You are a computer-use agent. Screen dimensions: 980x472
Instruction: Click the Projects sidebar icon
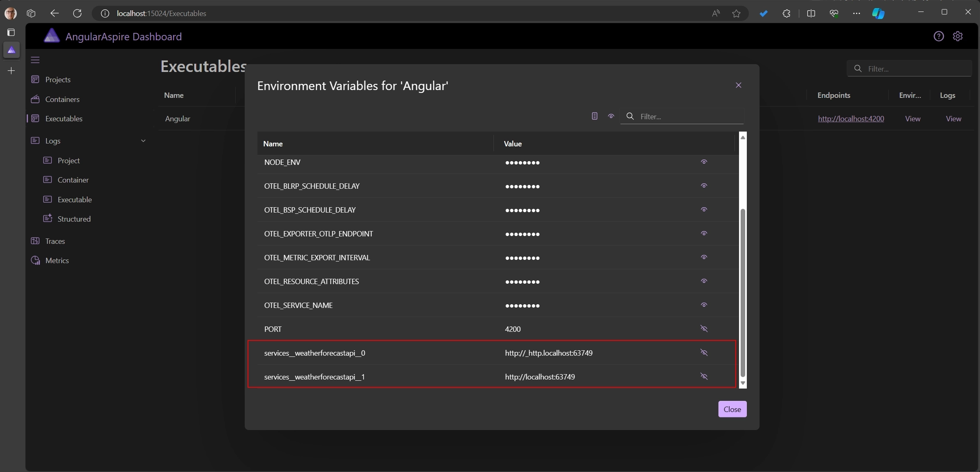point(35,79)
